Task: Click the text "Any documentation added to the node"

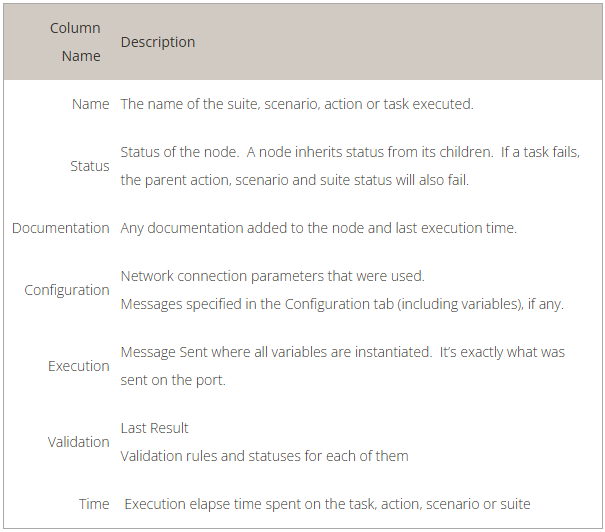Action: coord(318,228)
